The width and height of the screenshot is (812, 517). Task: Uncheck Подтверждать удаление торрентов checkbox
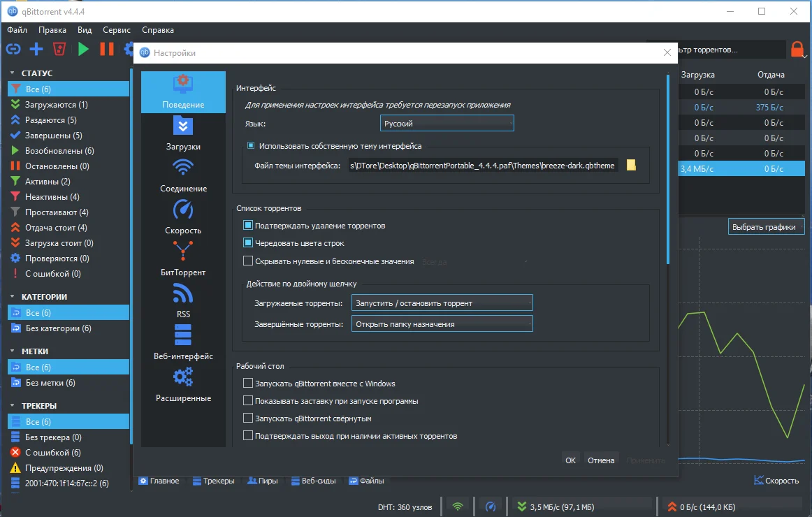(248, 225)
